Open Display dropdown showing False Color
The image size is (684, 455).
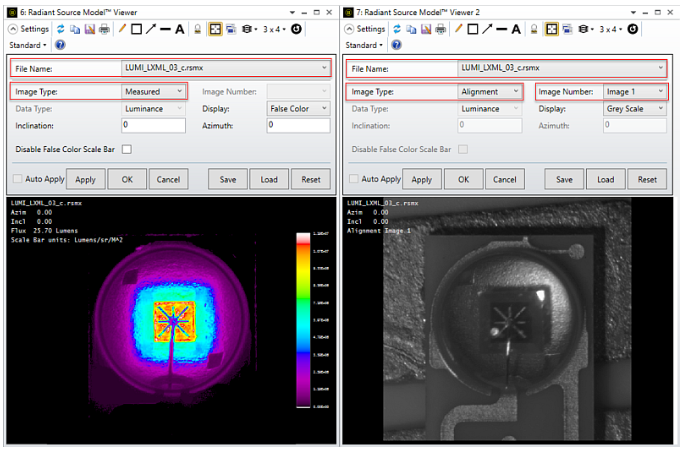click(x=300, y=108)
